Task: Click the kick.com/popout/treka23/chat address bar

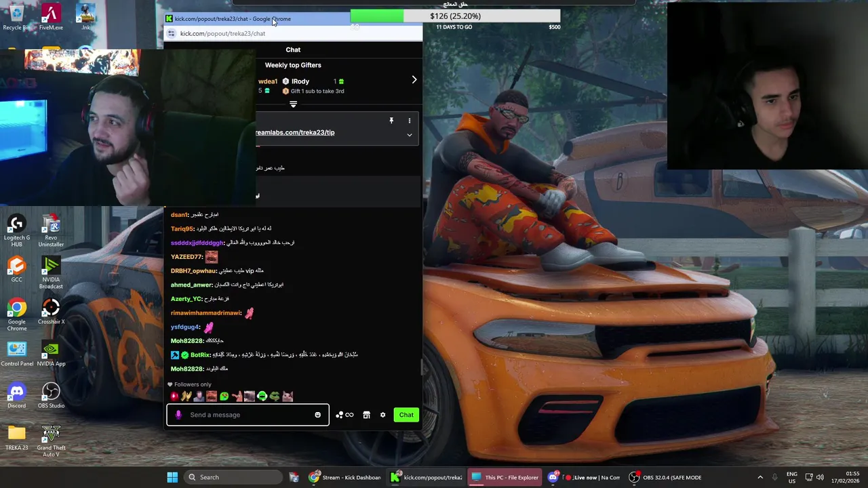Action: click(x=222, y=33)
